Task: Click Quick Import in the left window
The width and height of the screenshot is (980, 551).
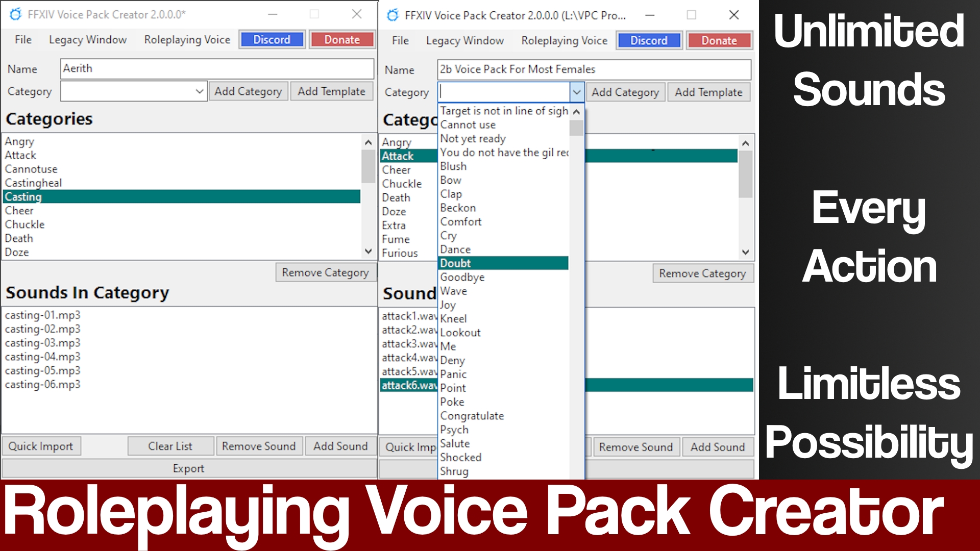Action: (41, 446)
